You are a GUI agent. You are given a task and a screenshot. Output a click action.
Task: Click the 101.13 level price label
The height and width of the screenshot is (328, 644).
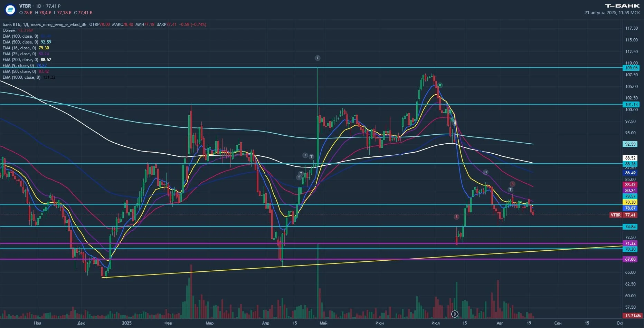[x=631, y=105]
